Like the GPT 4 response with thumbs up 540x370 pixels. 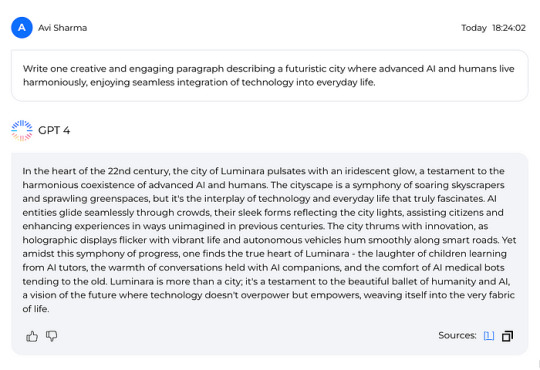point(32,336)
